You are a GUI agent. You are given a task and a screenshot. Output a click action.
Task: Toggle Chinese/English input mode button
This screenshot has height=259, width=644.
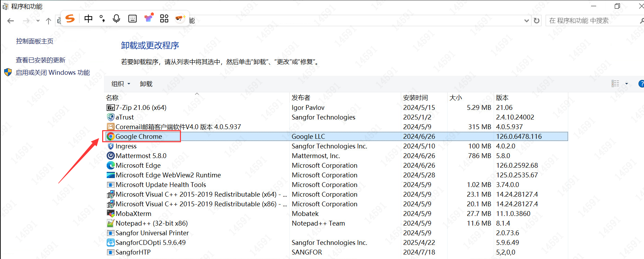click(x=88, y=19)
